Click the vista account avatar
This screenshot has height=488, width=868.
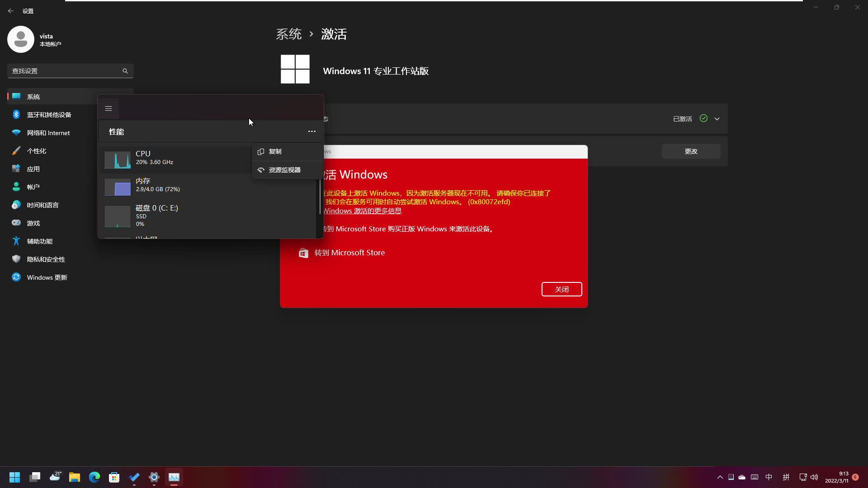coord(21,39)
